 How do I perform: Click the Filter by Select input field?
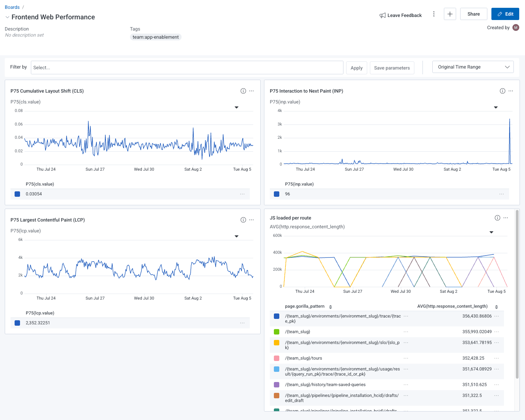point(187,67)
